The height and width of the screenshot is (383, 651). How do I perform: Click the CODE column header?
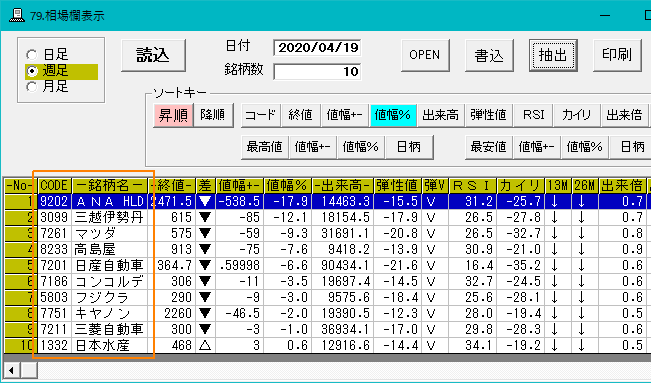54,186
